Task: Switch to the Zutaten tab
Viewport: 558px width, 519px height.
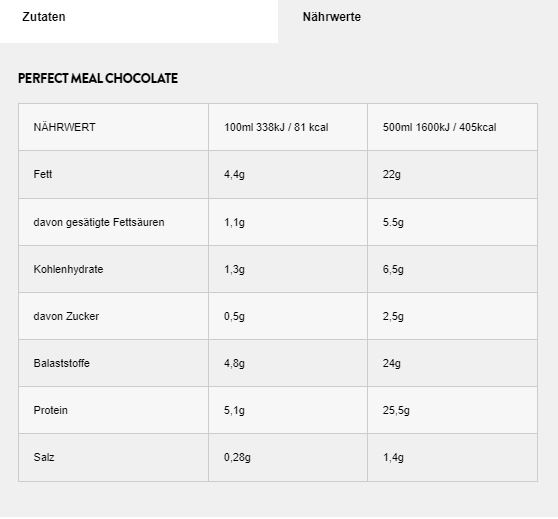Action: pos(139,21)
